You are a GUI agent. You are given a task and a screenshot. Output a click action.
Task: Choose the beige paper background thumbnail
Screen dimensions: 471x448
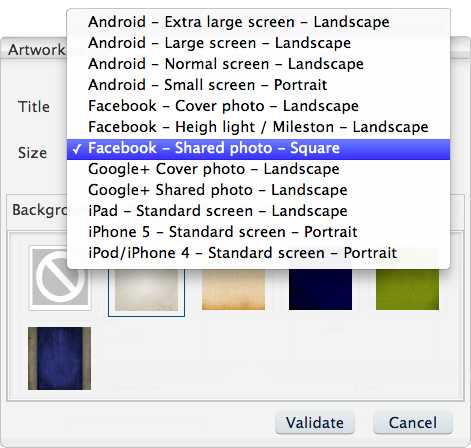click(x=146, y=288)
